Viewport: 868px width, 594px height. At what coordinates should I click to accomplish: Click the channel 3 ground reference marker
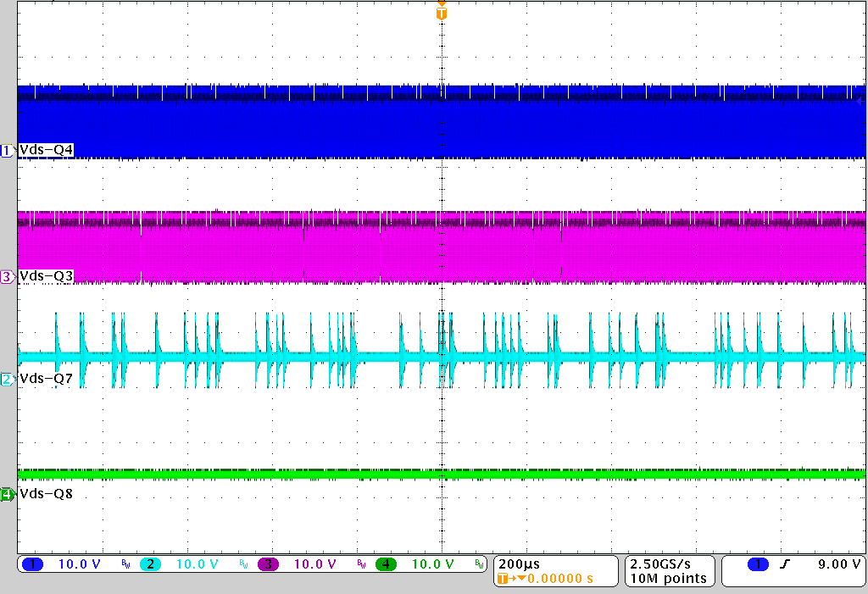[7, 276]
